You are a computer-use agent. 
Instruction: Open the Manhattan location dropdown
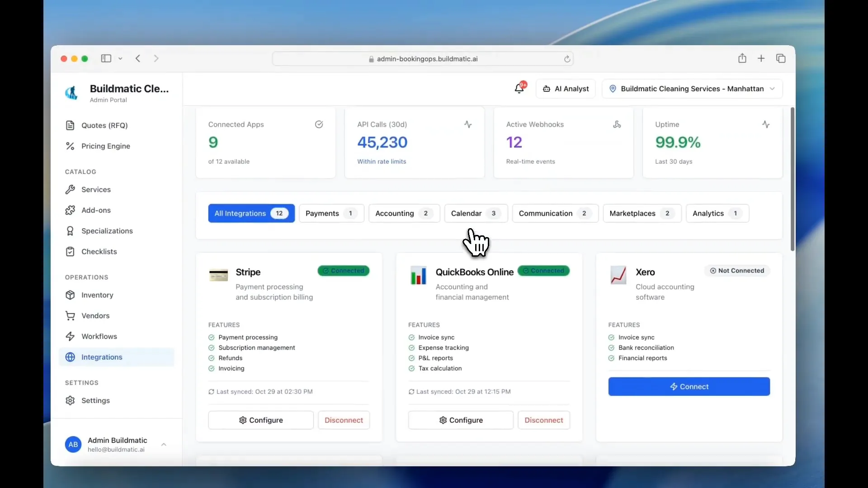692,89
